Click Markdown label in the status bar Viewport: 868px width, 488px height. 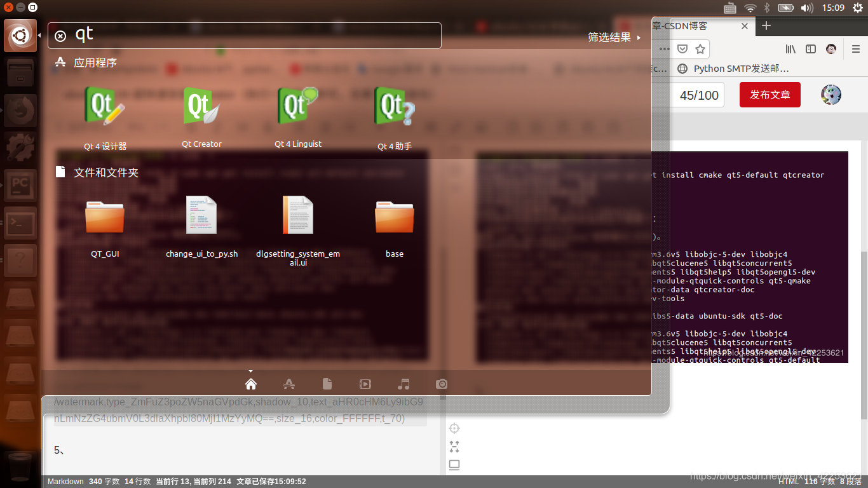click(x=65, y=482)
